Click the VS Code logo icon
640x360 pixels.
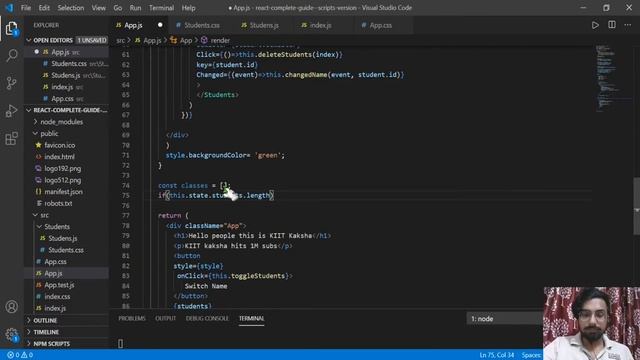(x=9, y=8)
